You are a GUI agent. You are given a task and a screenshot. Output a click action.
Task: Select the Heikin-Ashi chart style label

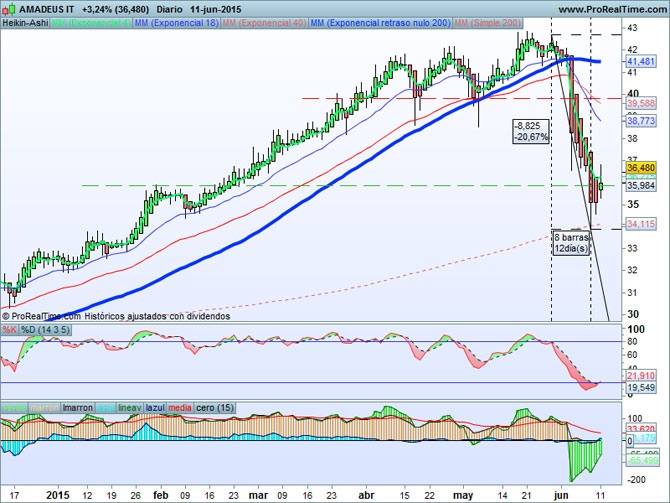point(25,23)
